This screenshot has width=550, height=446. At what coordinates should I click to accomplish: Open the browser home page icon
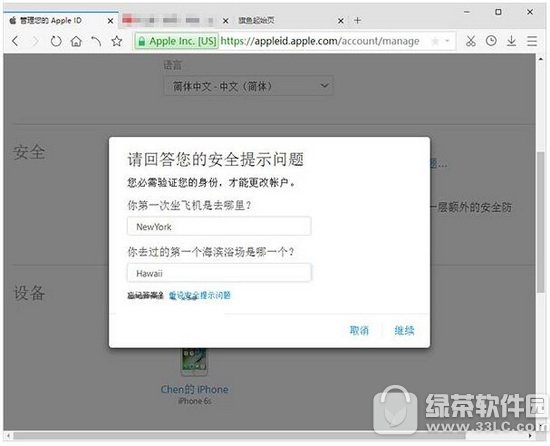pyautogui.click(x=76, y=41)
